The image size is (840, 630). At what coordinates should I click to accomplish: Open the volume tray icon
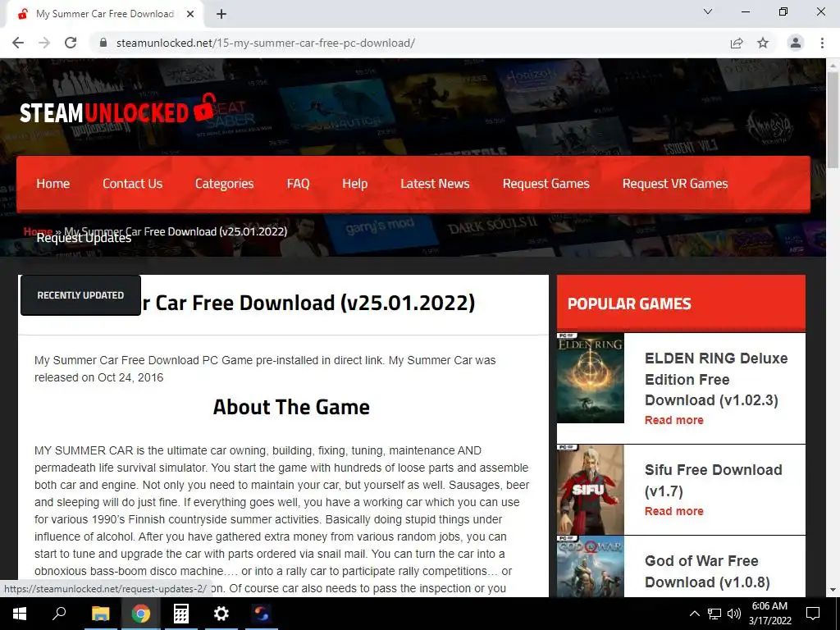(x=734, y=614)
